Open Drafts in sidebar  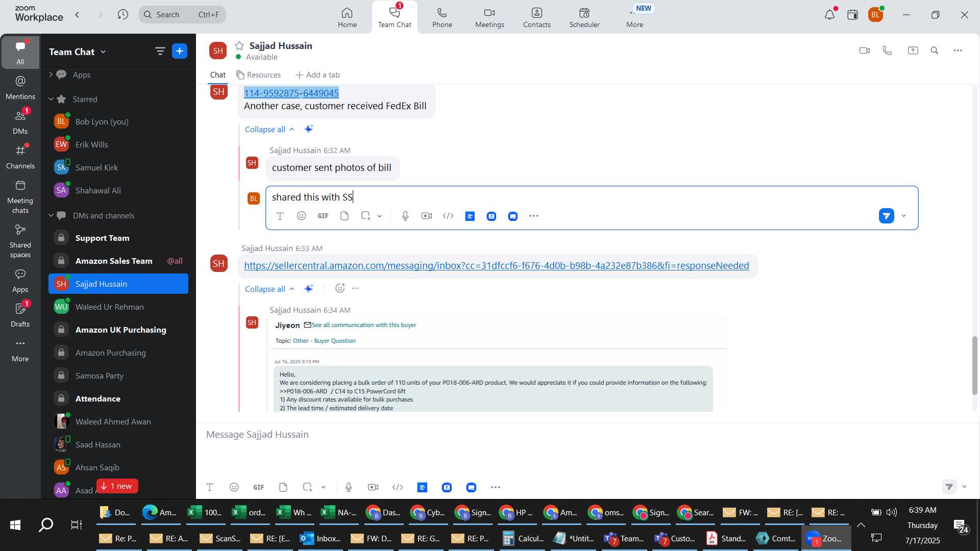point(20,315)
